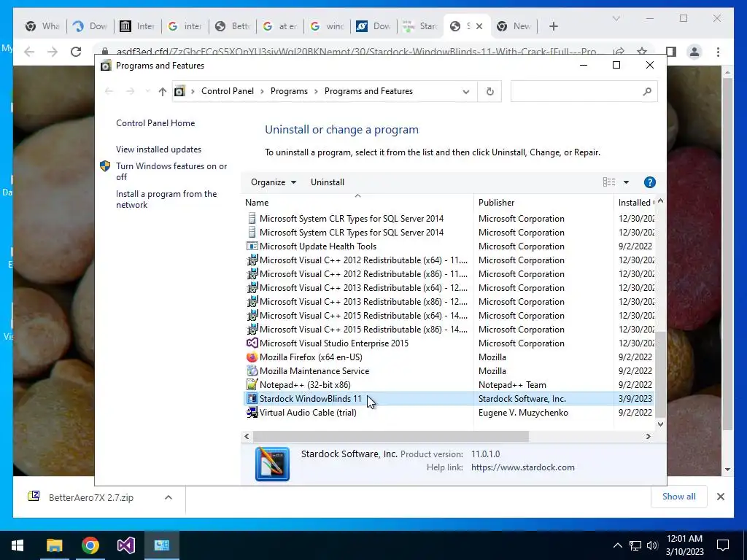This screenshot has width=747, height=560.
Task: Click the volume icon in system tray
Action: (x=652, y=545)
